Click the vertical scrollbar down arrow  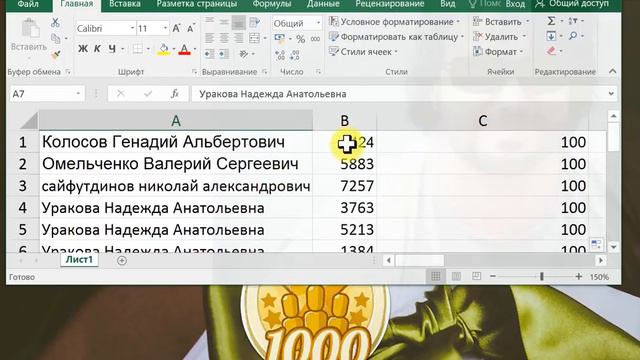613,247
